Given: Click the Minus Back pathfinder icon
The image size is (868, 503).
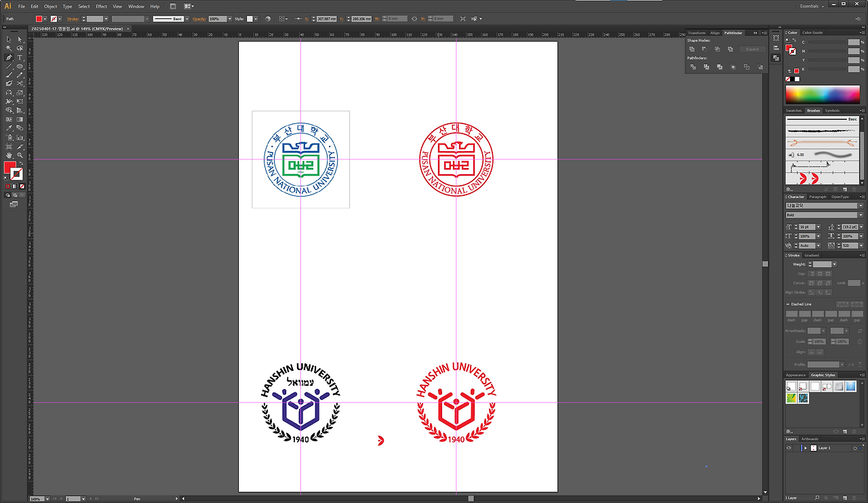Looking at the screenshot, I should pyautogui.click(x=761, y=67).
